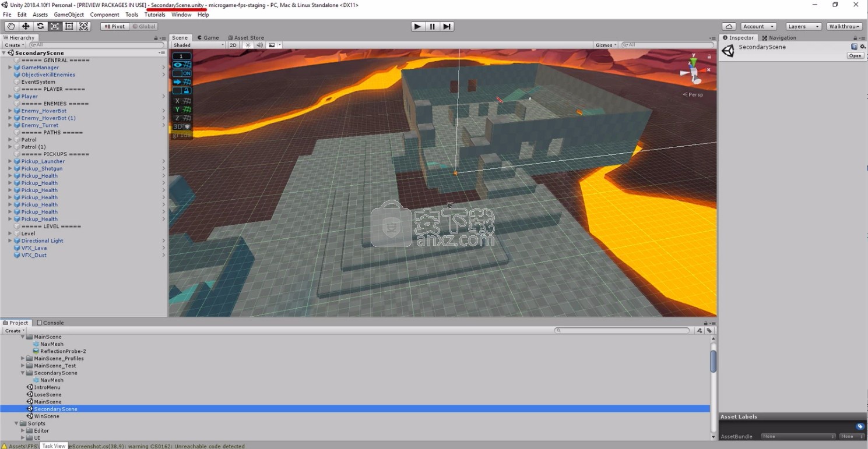
Task: Enable the X axis grid
Action: (x=181, y=101)
